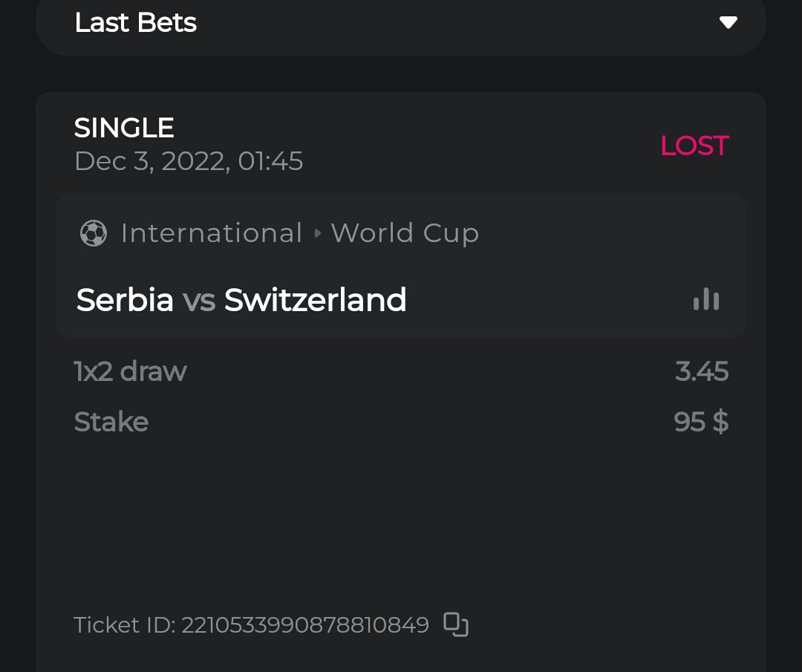The height and width of the screenshot is (672, 802).
Task: Select the Serbia team name
Action: (x=125, y=300)
